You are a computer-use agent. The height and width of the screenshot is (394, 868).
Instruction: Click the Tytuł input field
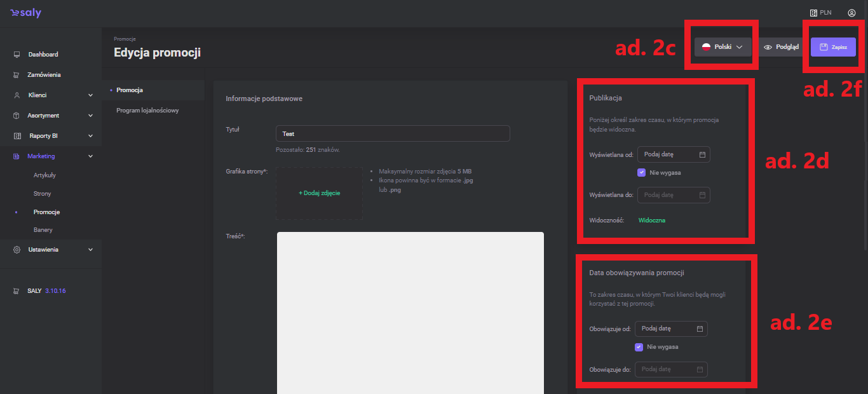pos(393,134)
